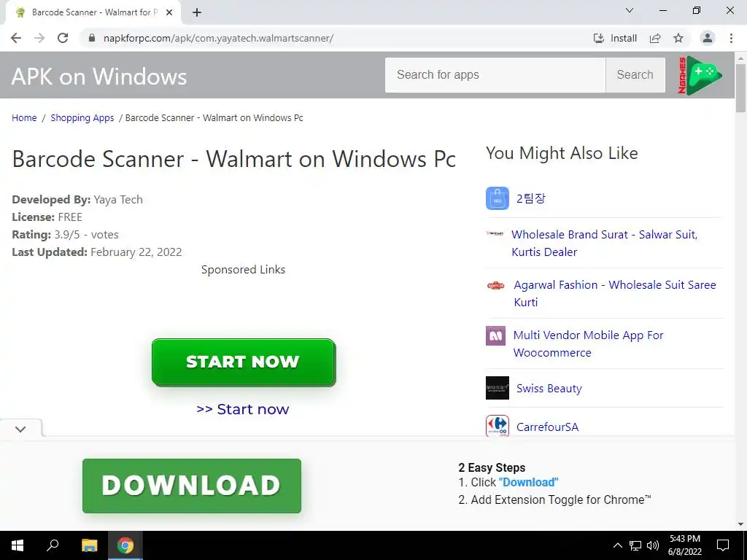This screenshot has width=747, height=560.
Task: Click the page vertical scrollbar thumb
Action: (x=740, y=88)
